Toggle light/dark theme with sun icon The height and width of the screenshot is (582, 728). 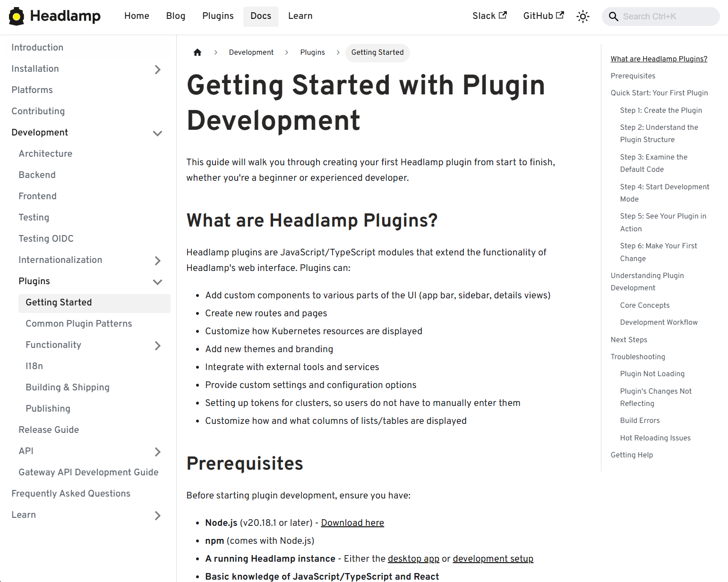583,16
